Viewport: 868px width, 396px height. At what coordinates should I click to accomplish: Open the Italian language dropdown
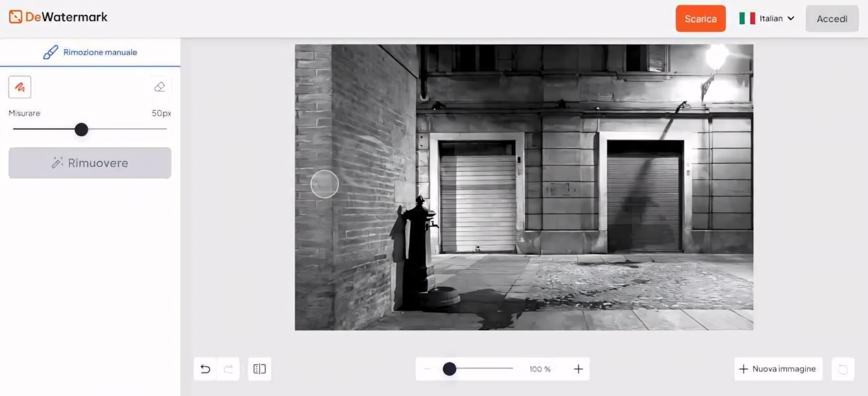(x=767, y=19)
